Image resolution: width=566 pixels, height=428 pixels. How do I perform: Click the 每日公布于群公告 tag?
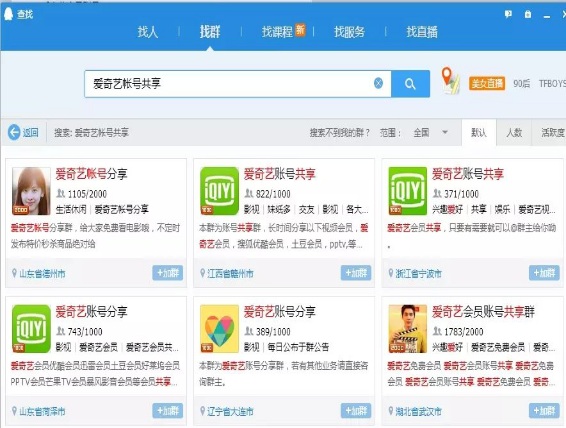(298, 347)
